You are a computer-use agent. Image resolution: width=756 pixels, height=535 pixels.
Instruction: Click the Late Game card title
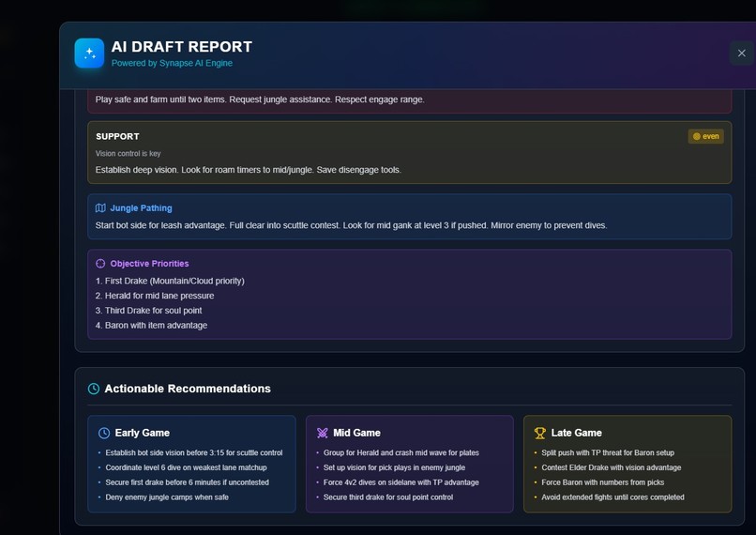pos(576,433)
